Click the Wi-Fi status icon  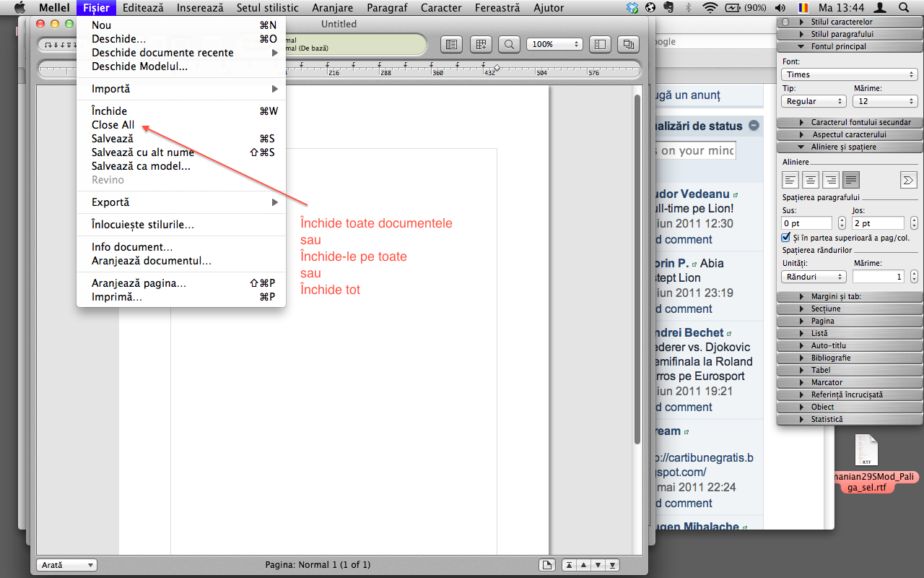click(710, 8)
